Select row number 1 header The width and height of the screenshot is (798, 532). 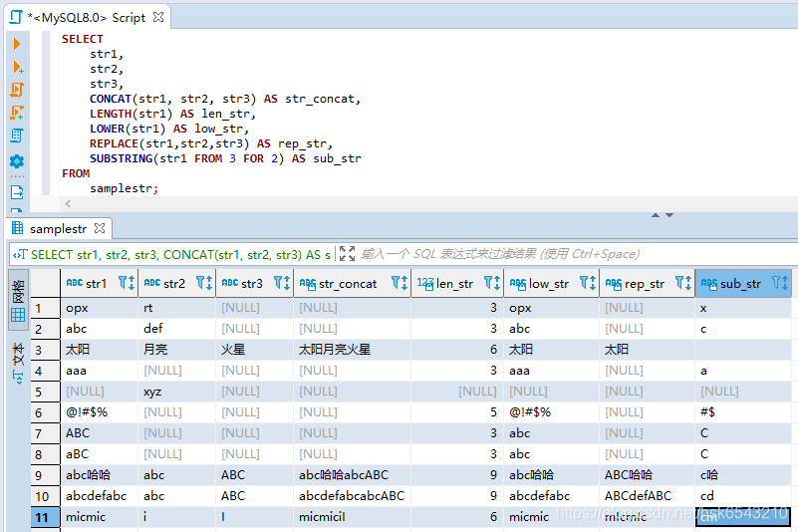45,308
